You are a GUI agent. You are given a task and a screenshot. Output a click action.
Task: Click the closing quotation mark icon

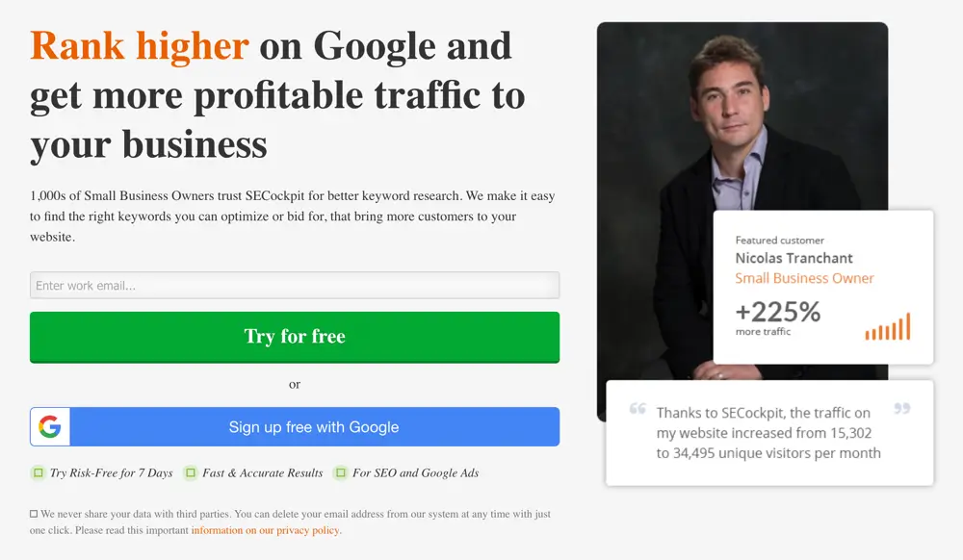point(902,409)
